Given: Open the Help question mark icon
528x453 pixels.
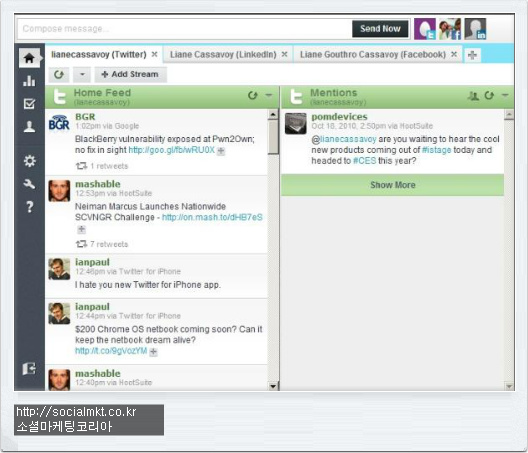Looking at the screenshot, I should click(x=30, y=206).
